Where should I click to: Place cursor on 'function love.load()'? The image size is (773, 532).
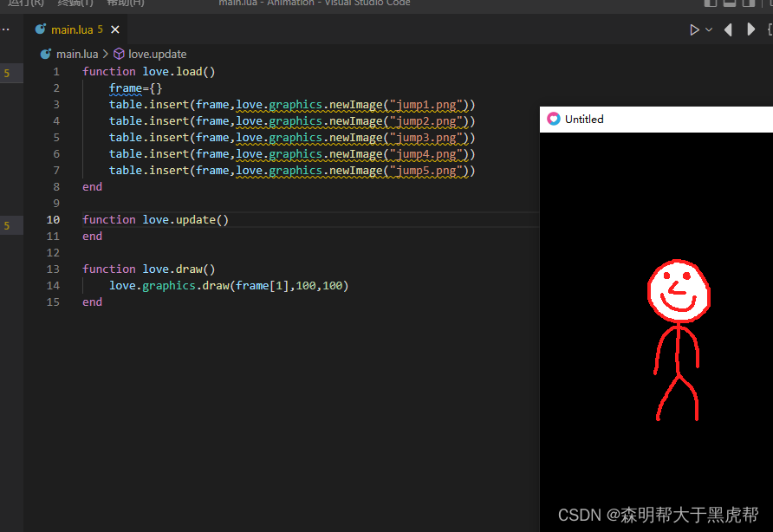coord(148,72)
